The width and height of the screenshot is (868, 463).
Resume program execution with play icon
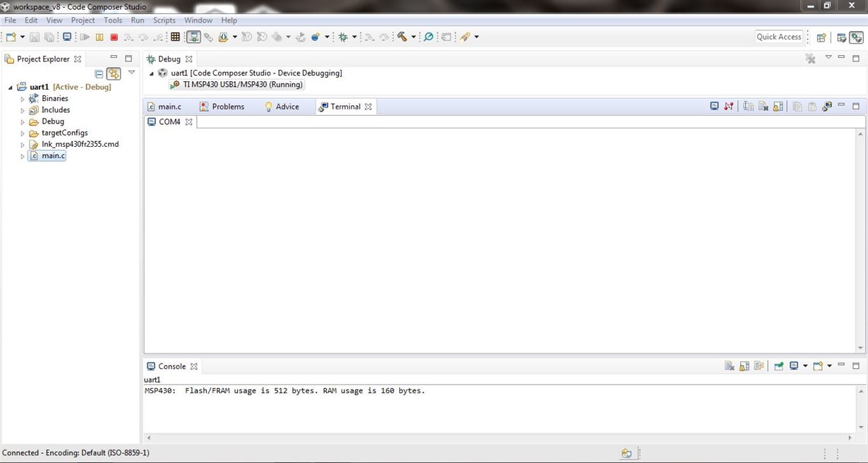[84, 37]
